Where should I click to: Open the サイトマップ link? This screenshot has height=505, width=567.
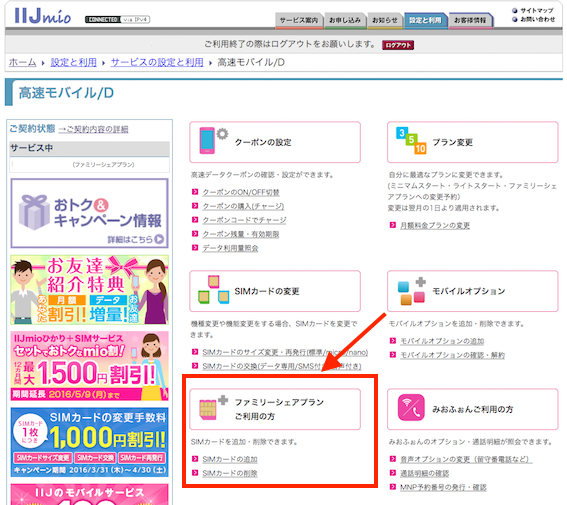click(537, 10)
